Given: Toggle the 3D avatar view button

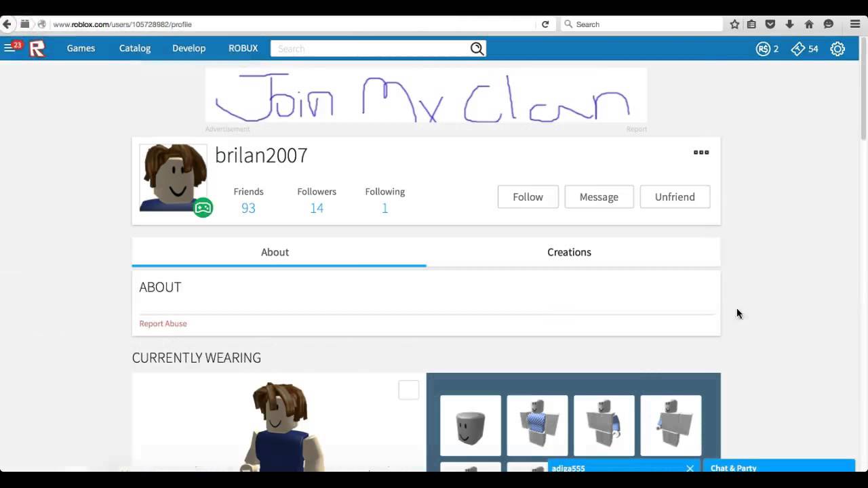Looking at the screenshot, I should coord(408,390).
